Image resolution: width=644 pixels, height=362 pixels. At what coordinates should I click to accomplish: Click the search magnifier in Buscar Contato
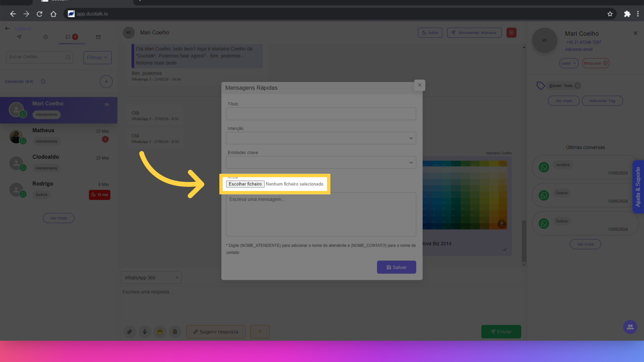(68, 57)
